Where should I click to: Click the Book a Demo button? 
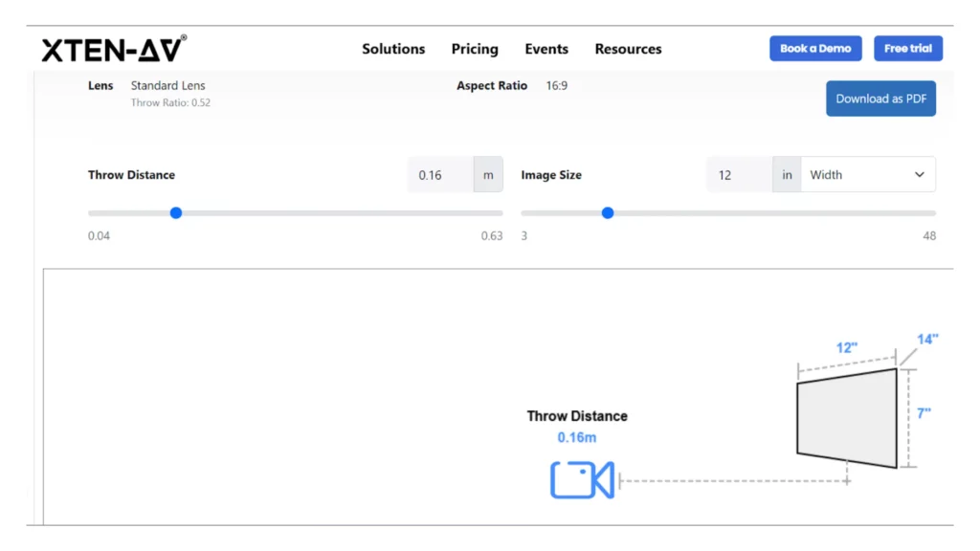[x=815, y=49]
